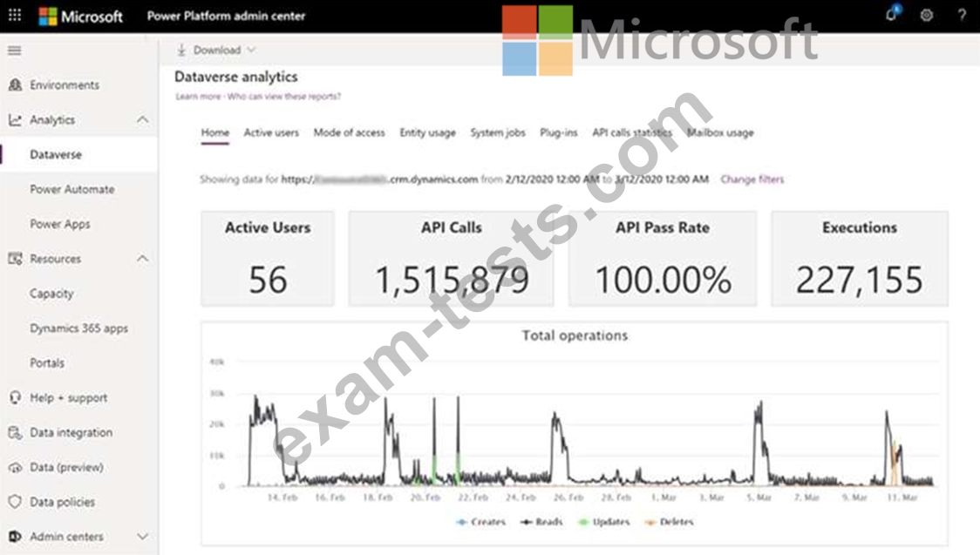Open the Download dropdown arrow
Viewport: 980px width, 555px height.
tap(251, 50)
